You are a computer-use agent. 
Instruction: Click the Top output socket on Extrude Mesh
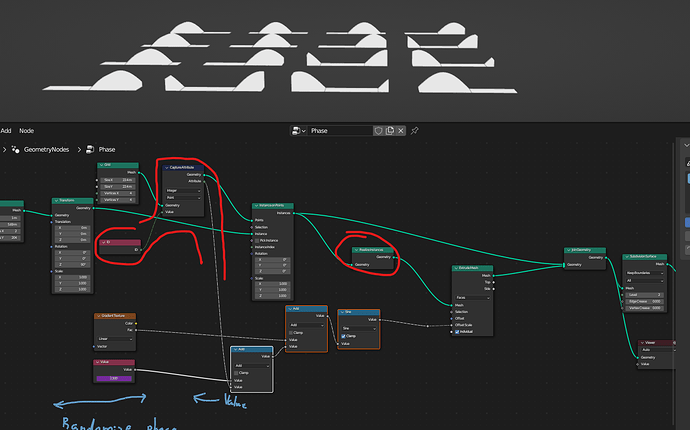[493, 282]
